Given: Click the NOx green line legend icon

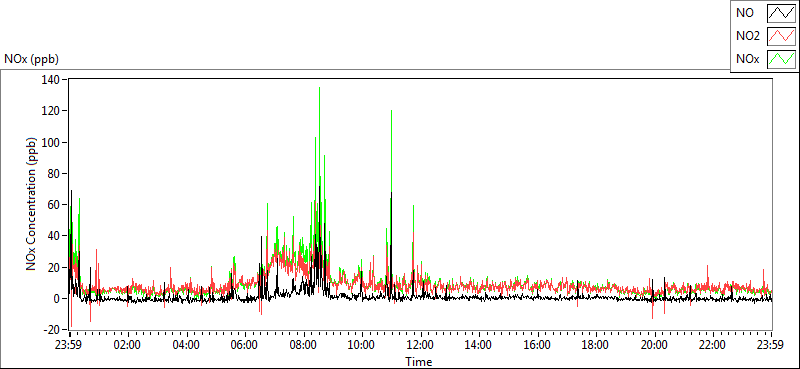Looking at the screenshot, I should point(781,60).
